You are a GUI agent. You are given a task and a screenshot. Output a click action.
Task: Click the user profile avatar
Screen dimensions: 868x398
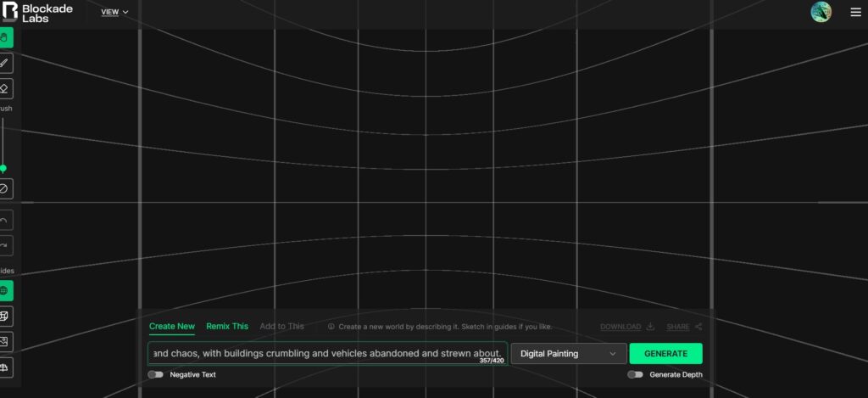pyautogui.click(x=821, y=12)
